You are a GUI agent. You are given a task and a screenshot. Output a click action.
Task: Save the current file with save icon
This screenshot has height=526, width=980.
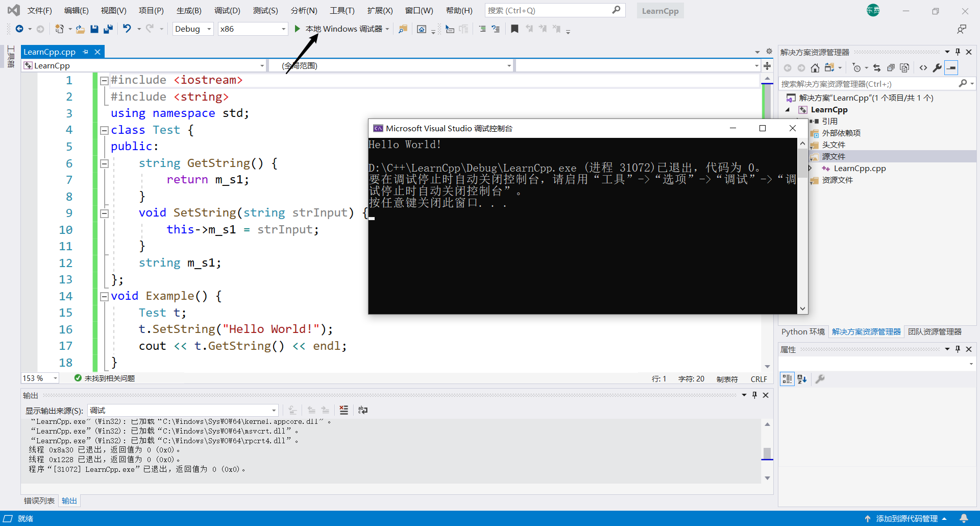[x=94, y=29]
